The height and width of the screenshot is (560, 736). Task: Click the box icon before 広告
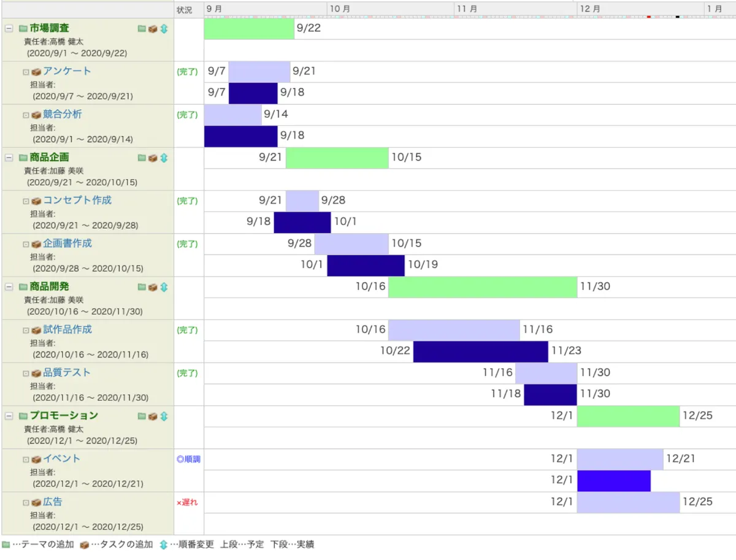36,502
